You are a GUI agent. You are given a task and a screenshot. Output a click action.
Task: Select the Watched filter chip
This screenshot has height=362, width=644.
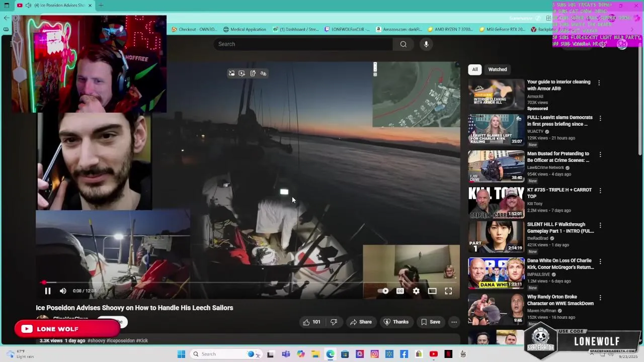(498, 69)
